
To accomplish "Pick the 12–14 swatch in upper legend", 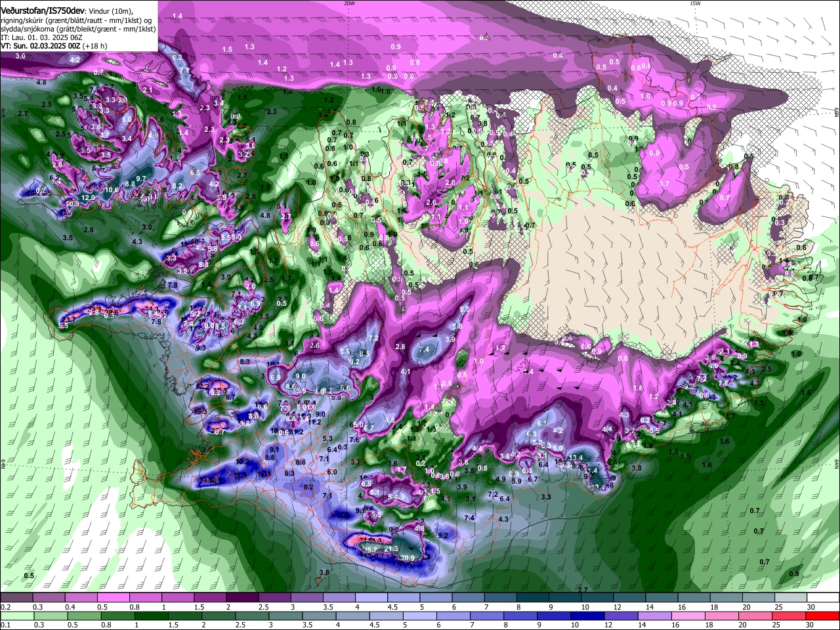I will [629, 598].
